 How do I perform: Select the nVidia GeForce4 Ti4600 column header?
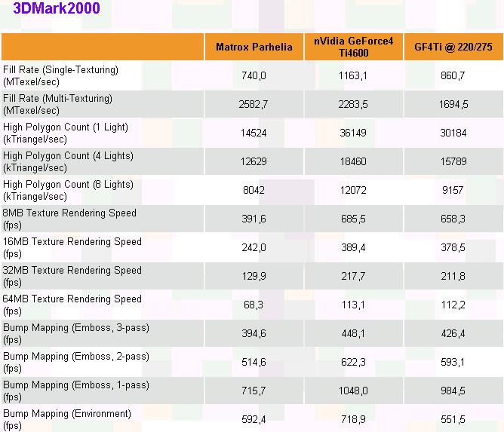pos(354,47)
